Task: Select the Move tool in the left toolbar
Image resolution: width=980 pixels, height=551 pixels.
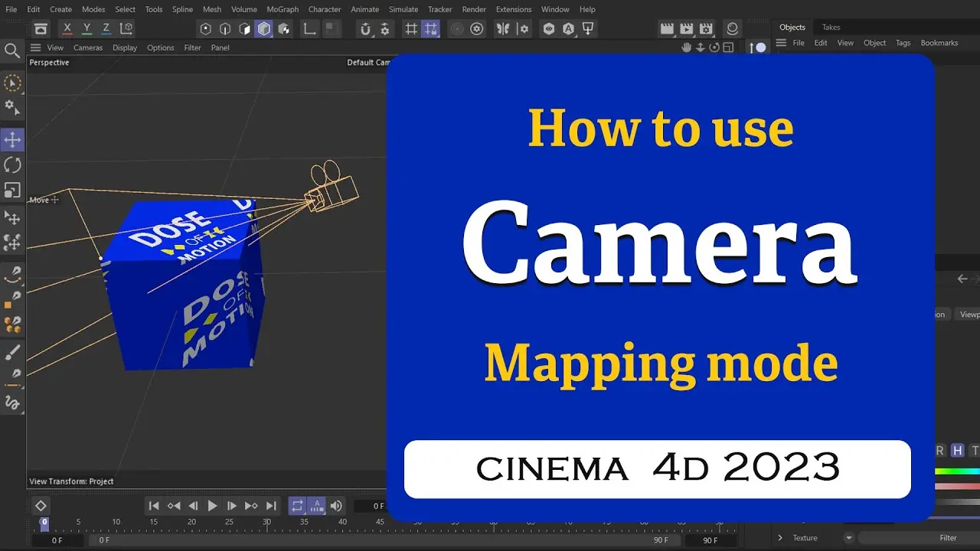Action: tap(12, 139)
